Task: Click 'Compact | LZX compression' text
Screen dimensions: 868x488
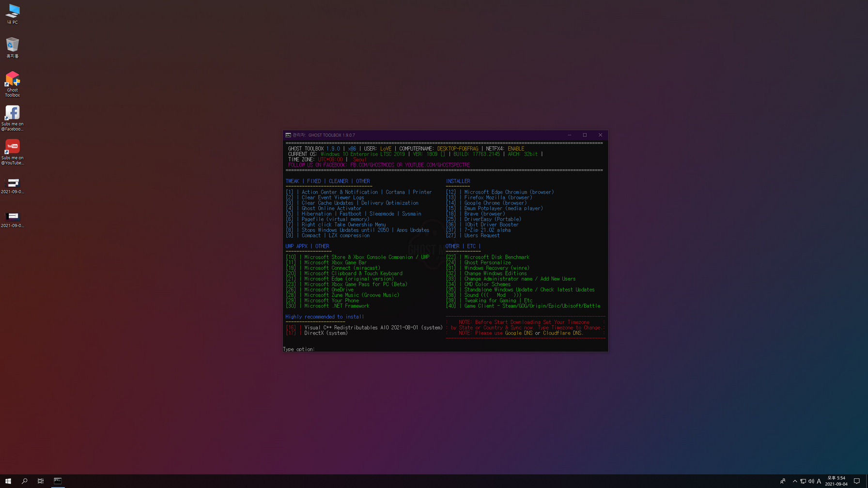Action: 336,235
